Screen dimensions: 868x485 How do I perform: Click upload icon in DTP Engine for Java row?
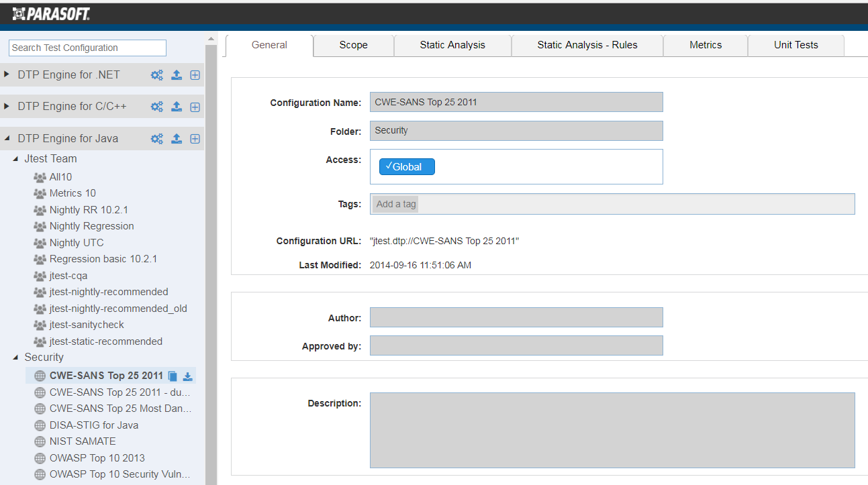177,139
